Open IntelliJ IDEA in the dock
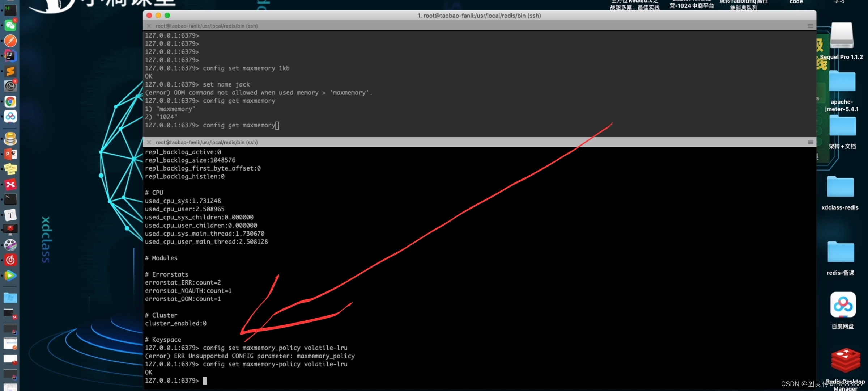868x391 pixels. tap(10, 56)
